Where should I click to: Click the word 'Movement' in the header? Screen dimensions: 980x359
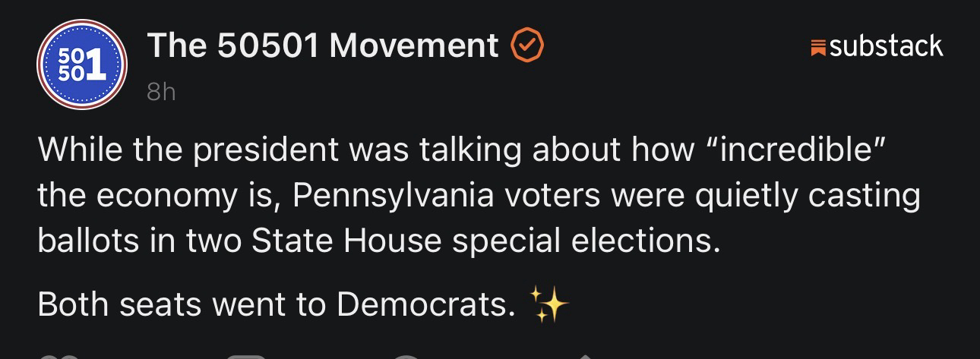point(414,46)
